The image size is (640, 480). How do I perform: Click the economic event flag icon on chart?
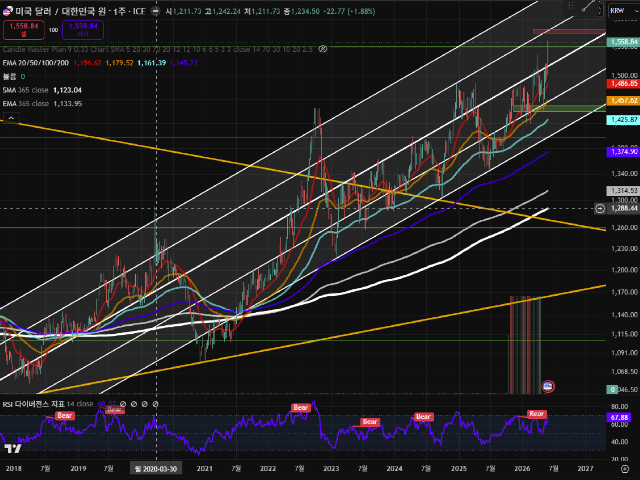pos(548,386)
